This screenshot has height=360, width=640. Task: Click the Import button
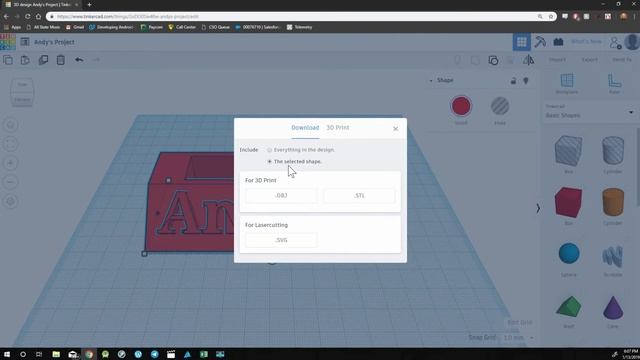[557, 60]
